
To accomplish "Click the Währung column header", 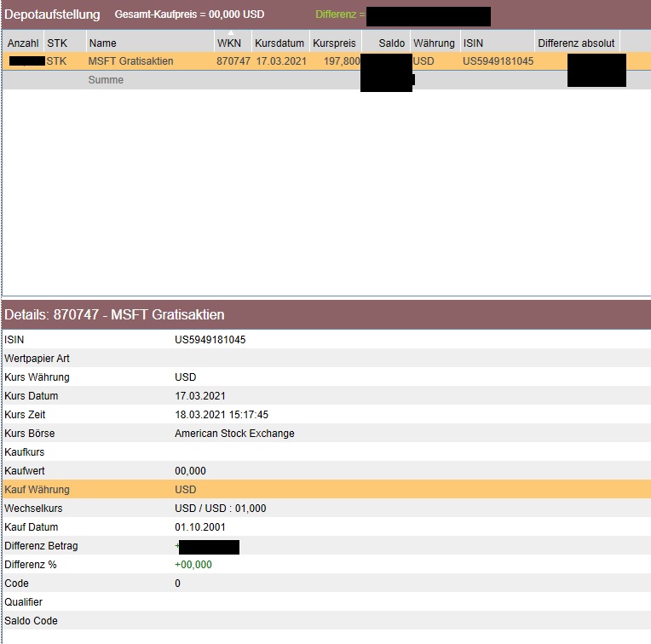I will click(434, 43).
